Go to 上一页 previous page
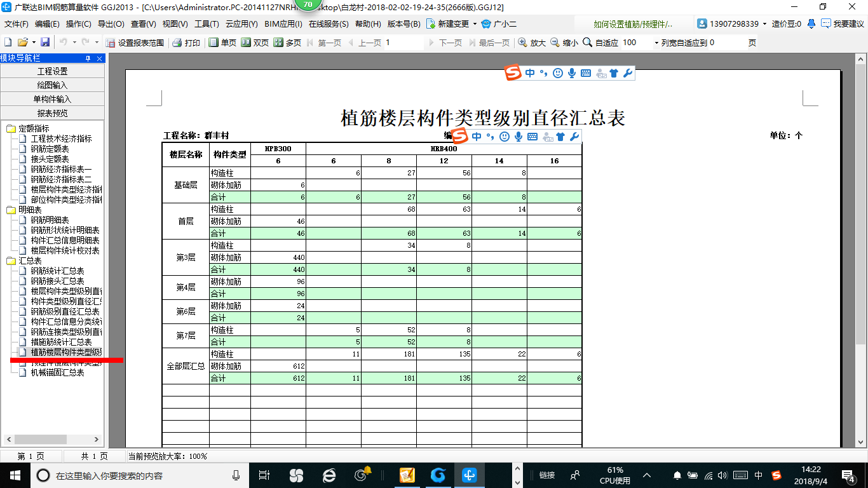 (x=364, y=43)
